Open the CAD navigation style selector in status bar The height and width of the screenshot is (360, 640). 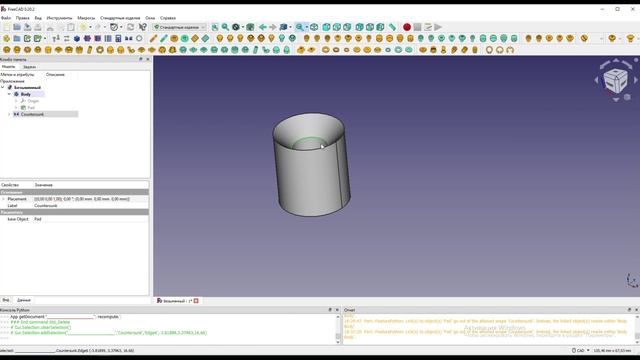pos(580,351)
